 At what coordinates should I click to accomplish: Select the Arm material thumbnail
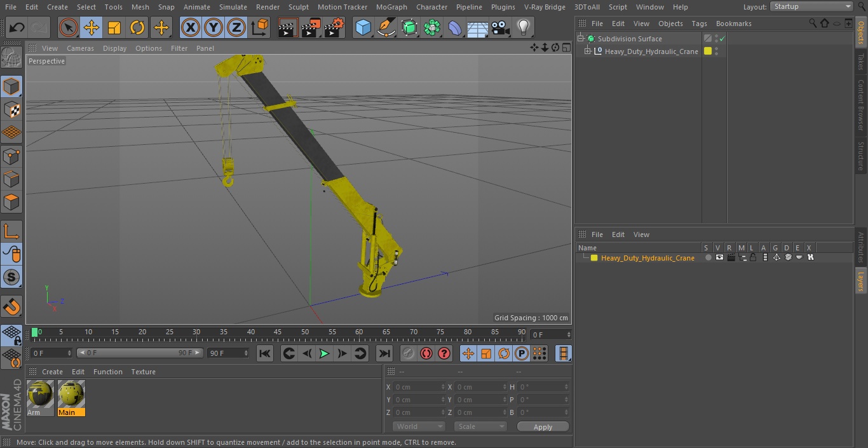40,398
